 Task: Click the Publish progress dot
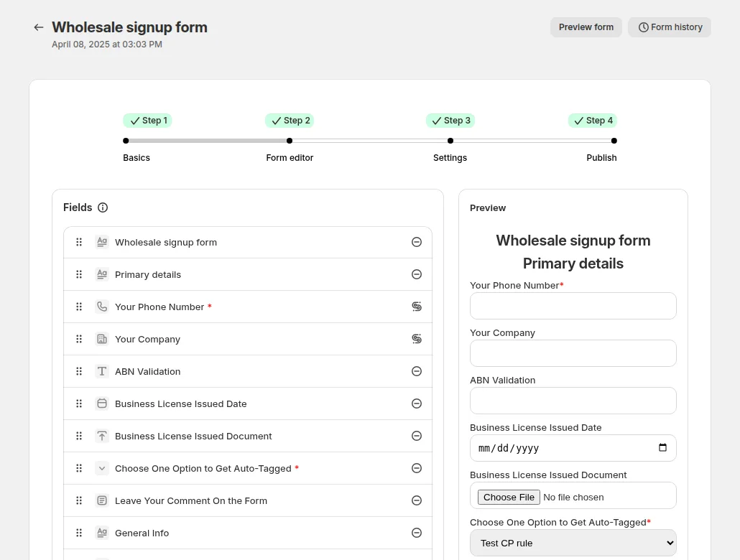(x=614, y=141)
